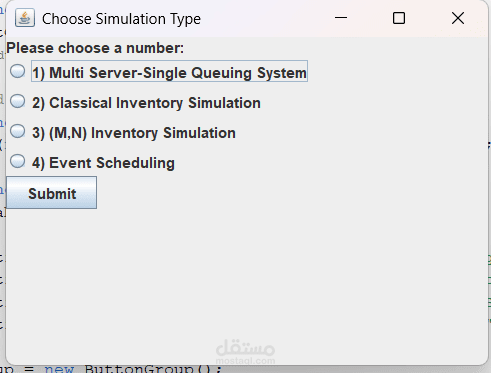491x373 pixels.
Task: Click the "3) (M,N) Inventory Simulation" label text
Action: 134,133
